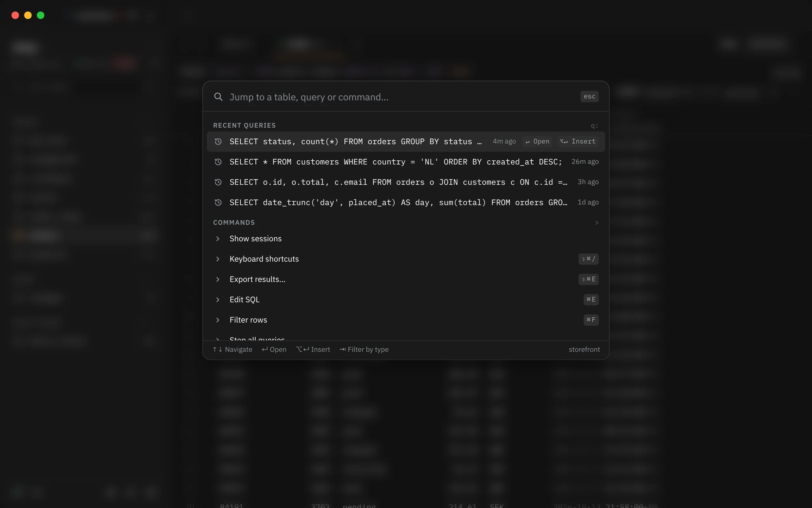Screen dimensions: 812x508
Task: Choose the Export results... command
Action: [406, 279]
